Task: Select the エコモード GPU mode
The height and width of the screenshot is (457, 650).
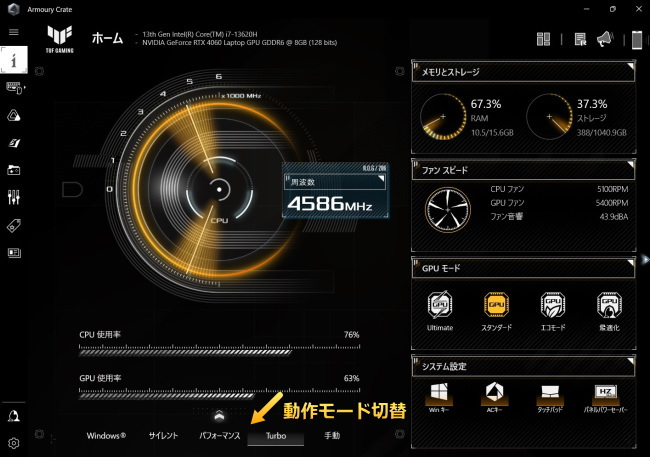Action: 553,311
